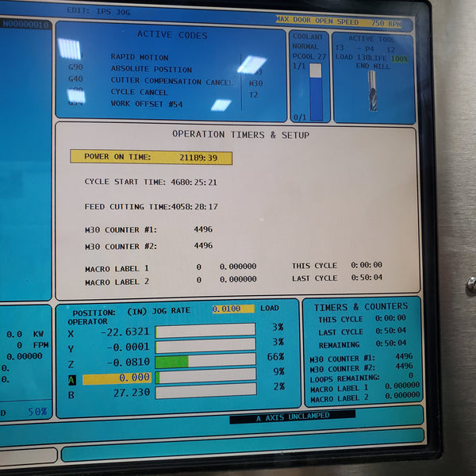This screenshot has height=476, width=476.
Task: Tap the coolant level gauge bar
Action: (x=316, y=92)
